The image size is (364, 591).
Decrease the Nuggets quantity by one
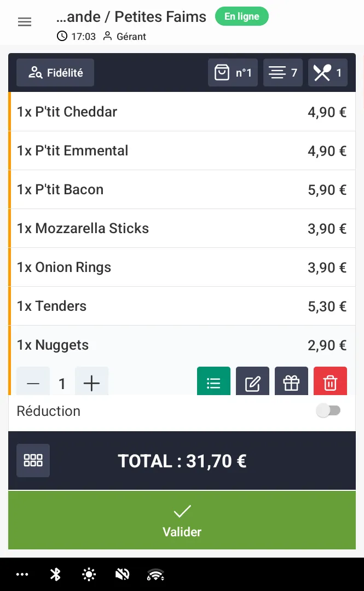(x=33, y=383)
